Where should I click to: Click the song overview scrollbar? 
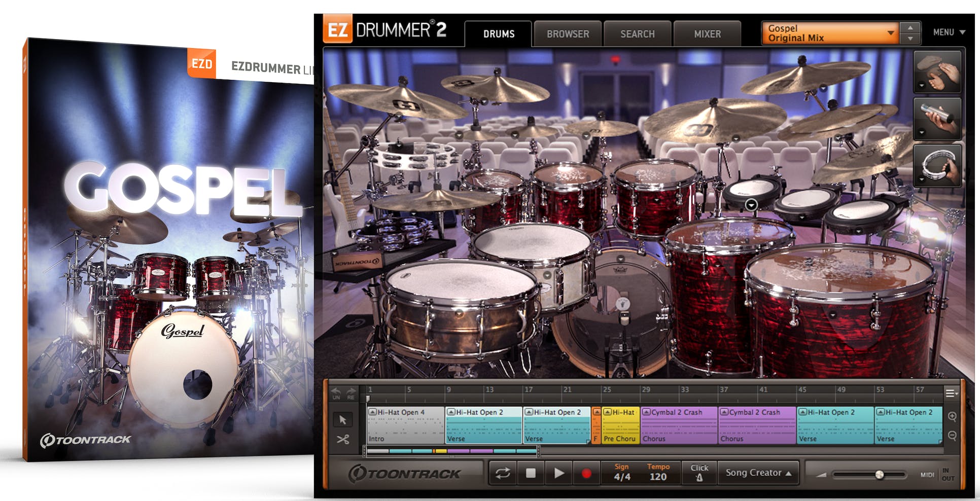pyautogui.click(x=451, y=450)
